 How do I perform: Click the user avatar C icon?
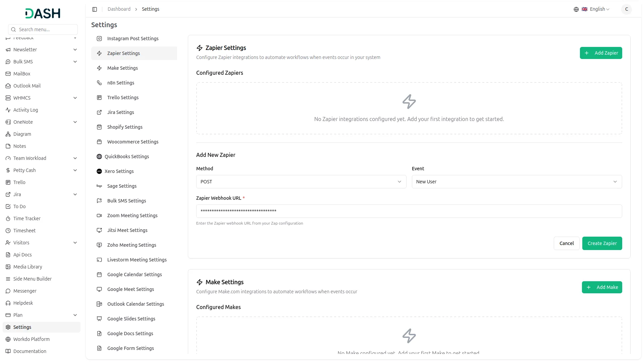(626, 9)
